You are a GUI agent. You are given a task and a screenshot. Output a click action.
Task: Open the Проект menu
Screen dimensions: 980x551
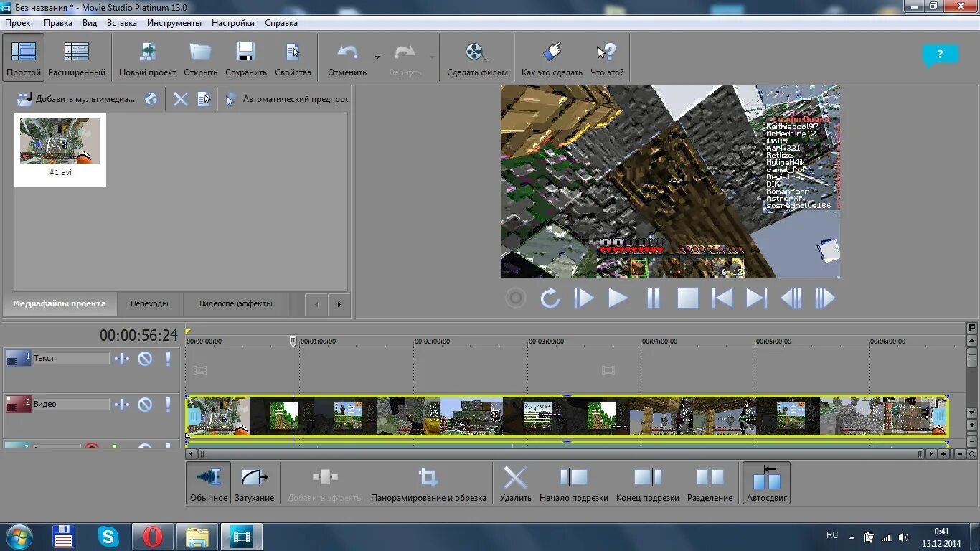tap(19, 23)
